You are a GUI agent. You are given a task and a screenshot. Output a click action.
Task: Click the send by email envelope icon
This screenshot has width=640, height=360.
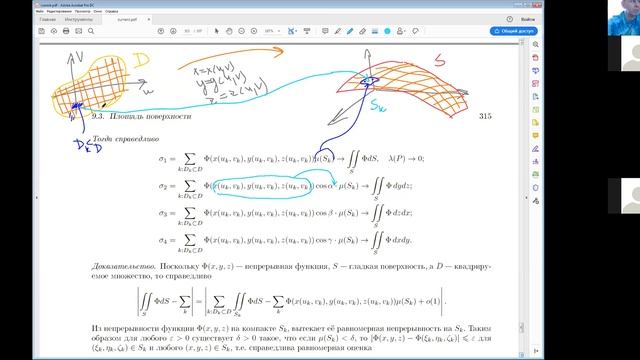[78, 31]
